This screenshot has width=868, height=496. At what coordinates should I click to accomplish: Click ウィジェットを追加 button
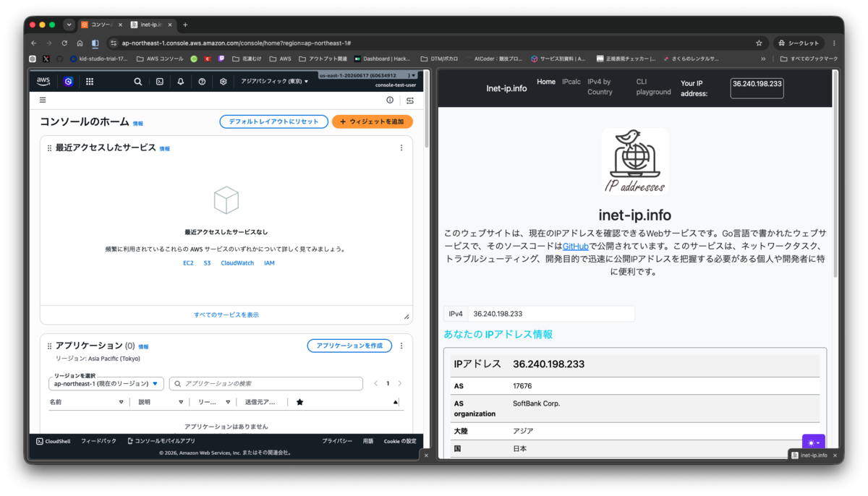click(372, 121)
